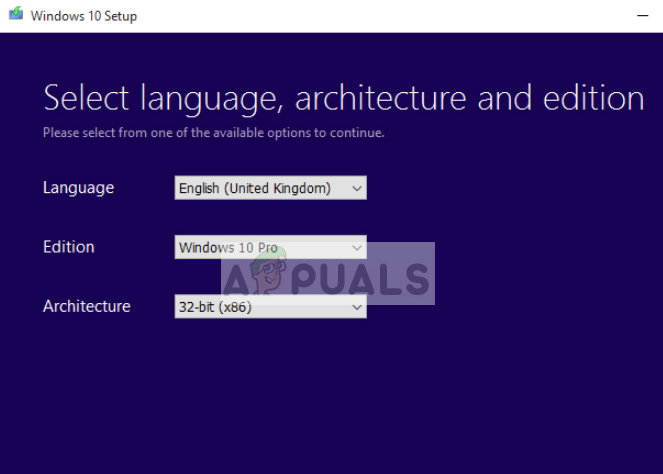Open the Language dropdown
This screenshot has width=663, height=474.
(x=271, y=188)
